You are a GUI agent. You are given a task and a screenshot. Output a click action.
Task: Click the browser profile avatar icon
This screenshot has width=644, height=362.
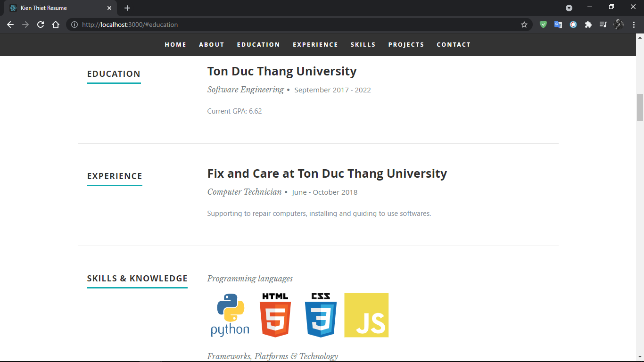tap(618, 25)
